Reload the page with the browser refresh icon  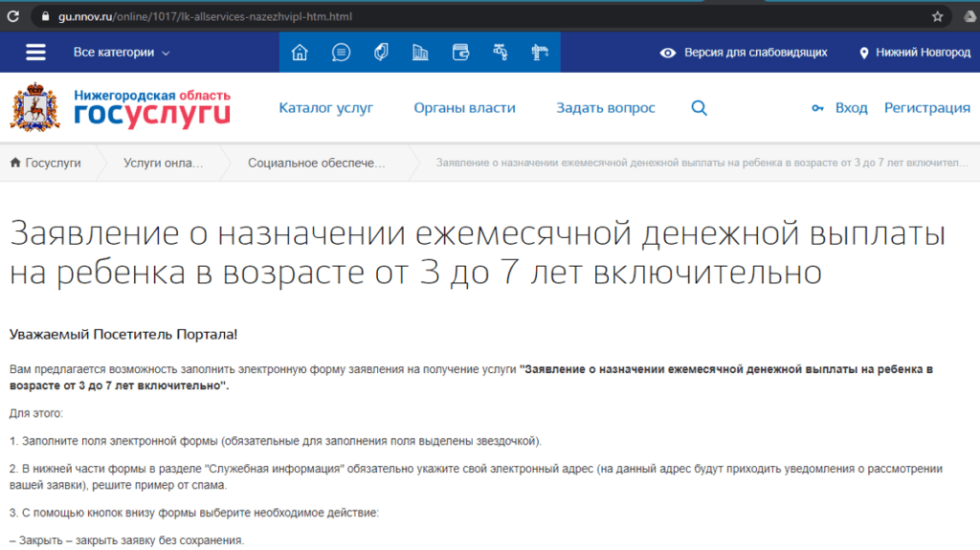(13, 16)
